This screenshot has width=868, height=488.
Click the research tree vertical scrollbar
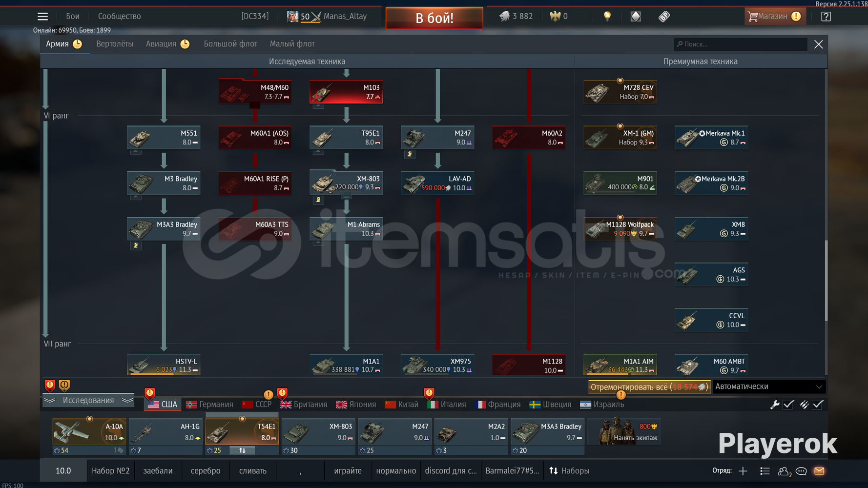click(x=826, y=281)
